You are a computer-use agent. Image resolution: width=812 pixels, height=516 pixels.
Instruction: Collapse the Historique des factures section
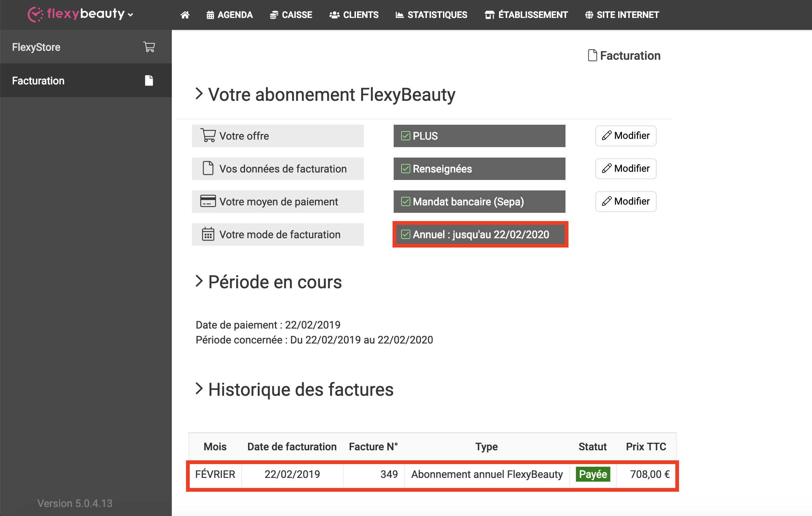[199, 389]
